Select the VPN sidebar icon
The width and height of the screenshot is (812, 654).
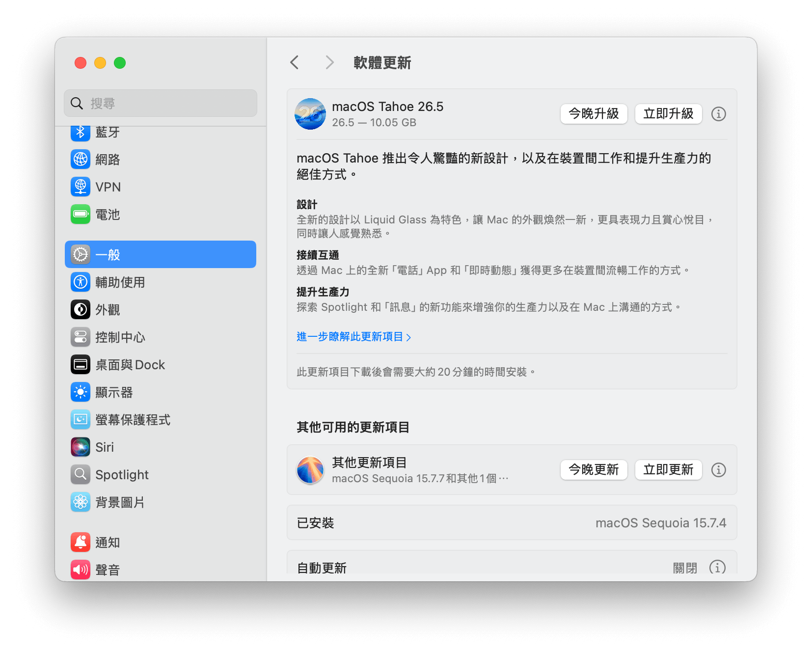pyautogui.click(x=81, y=187)
